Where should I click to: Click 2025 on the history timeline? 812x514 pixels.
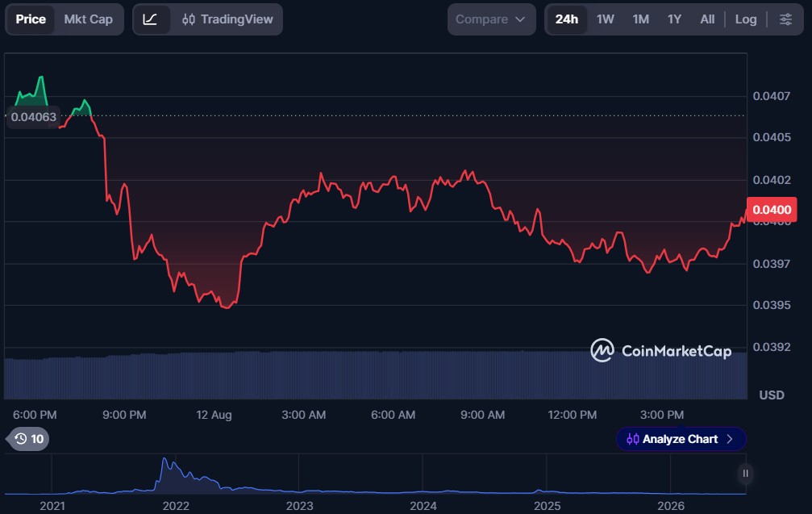[x=547, y=506]
